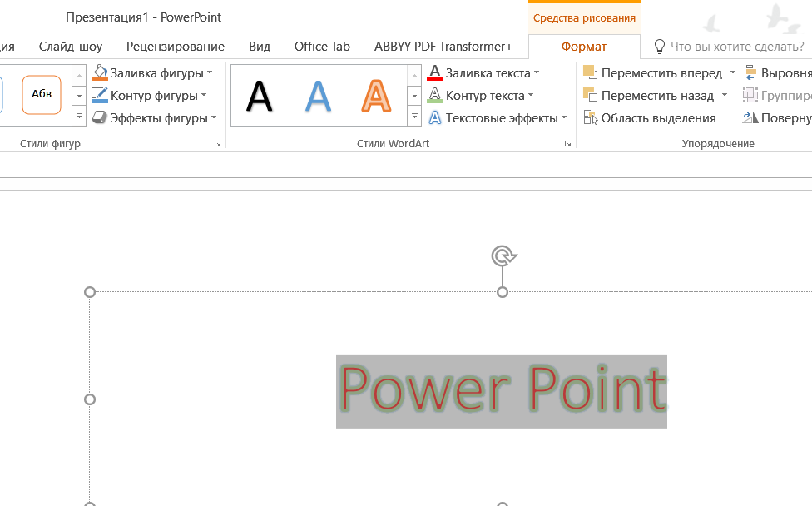Screen dimensions: 812x506
Task: Click the Контур фигуры pencil icon
Action: point(100,96)
